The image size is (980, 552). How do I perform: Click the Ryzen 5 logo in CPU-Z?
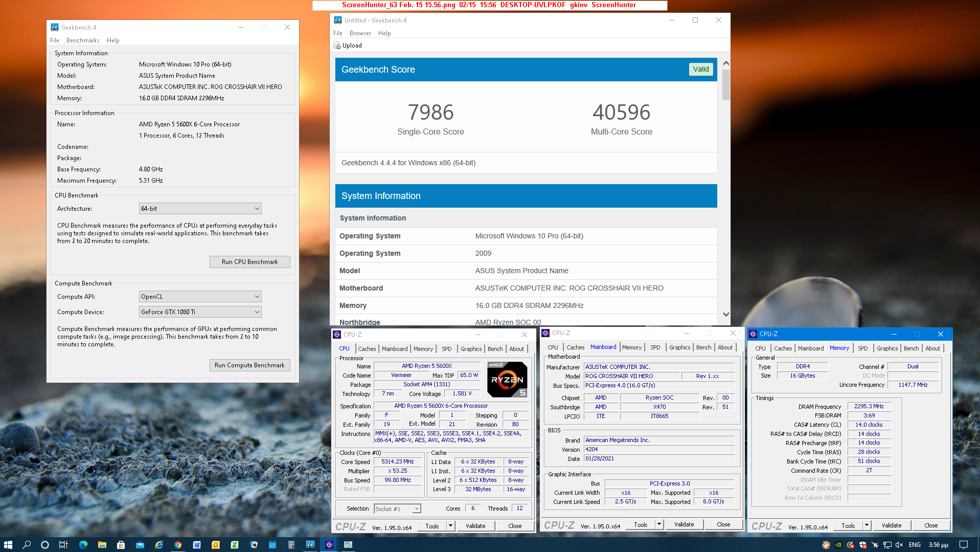click(507, 380)
